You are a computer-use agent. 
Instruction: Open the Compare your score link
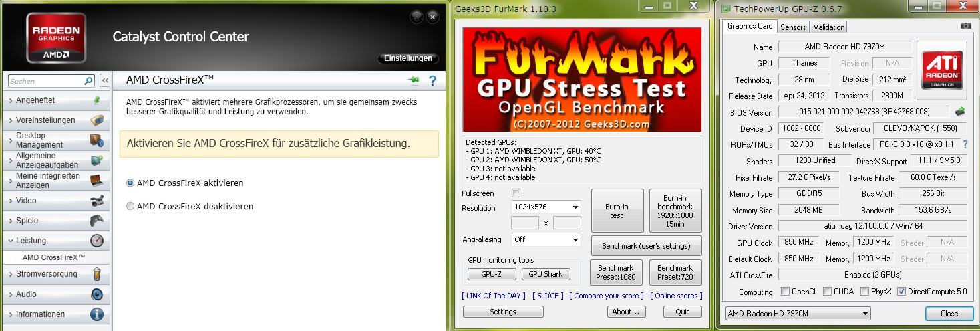point(607,296)
